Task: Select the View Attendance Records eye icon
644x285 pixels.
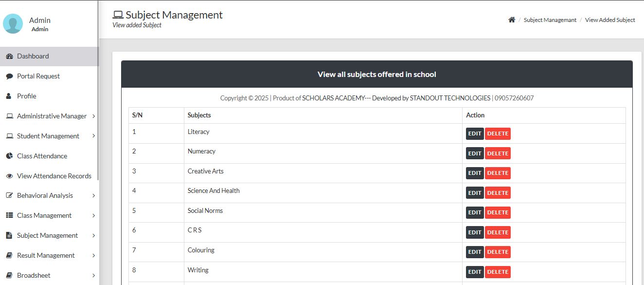Action: point(8,176)
